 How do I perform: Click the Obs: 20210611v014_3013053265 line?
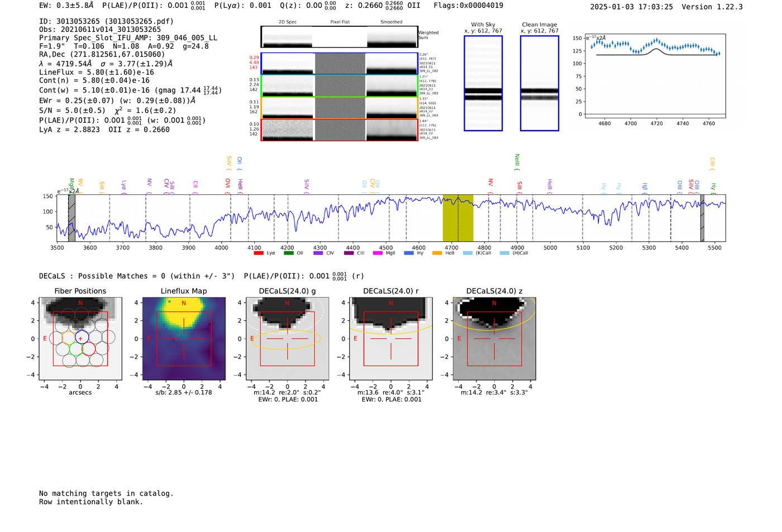coord(100,30)
